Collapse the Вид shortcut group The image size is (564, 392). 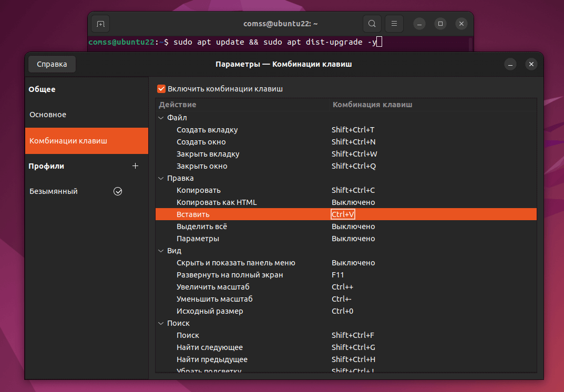(161, 251)
